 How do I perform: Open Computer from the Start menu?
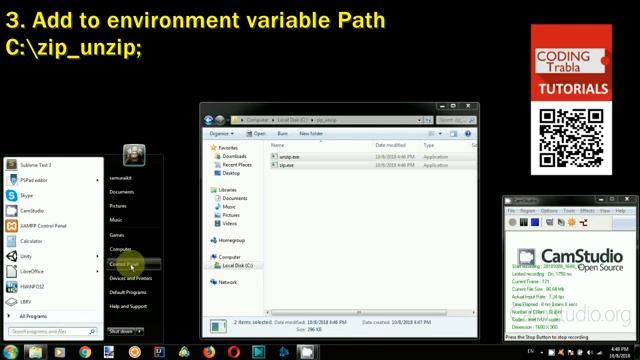(x=120, y=249)
